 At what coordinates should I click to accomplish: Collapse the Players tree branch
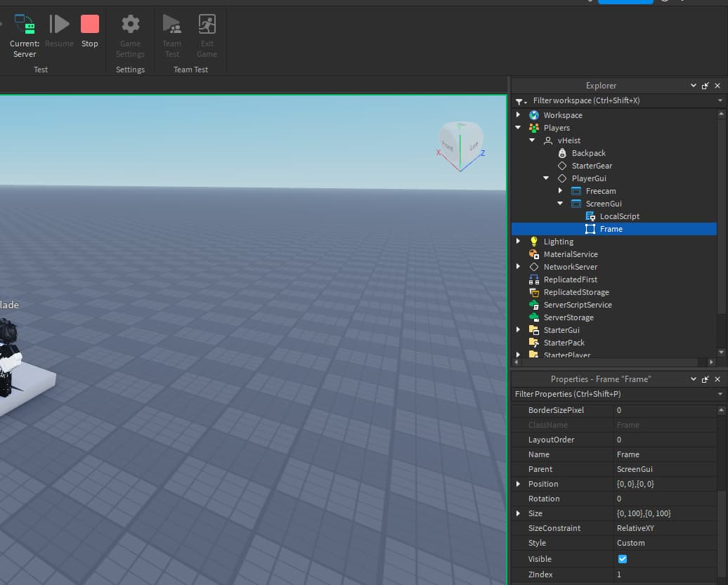[518, 127]
